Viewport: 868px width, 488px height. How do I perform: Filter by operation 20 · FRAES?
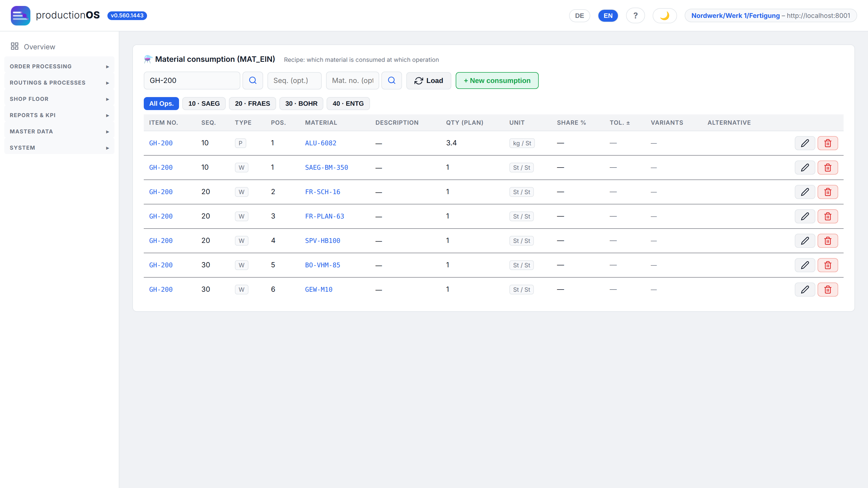coord(252,103)
